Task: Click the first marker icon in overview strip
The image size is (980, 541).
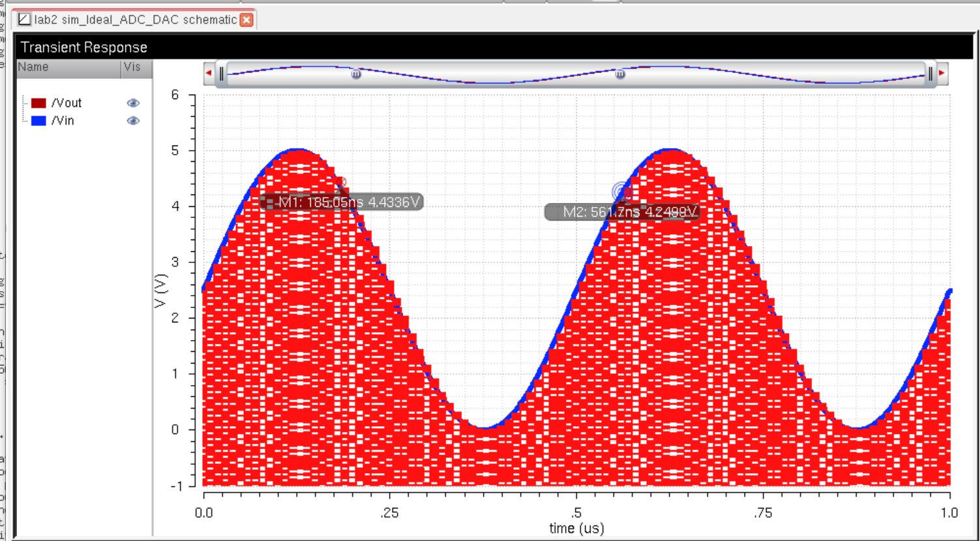Action: tap(356, 74)
